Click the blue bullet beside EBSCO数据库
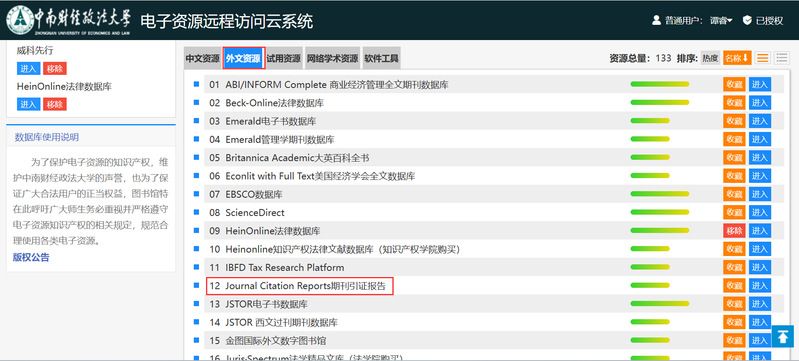The width and height of the screenshot is (799, 361). (197, 194)
